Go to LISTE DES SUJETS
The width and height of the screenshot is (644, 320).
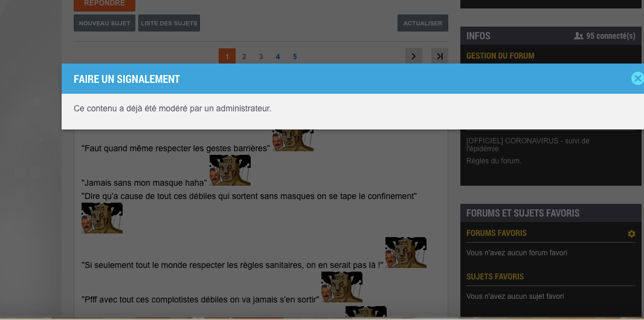[169, 23]
